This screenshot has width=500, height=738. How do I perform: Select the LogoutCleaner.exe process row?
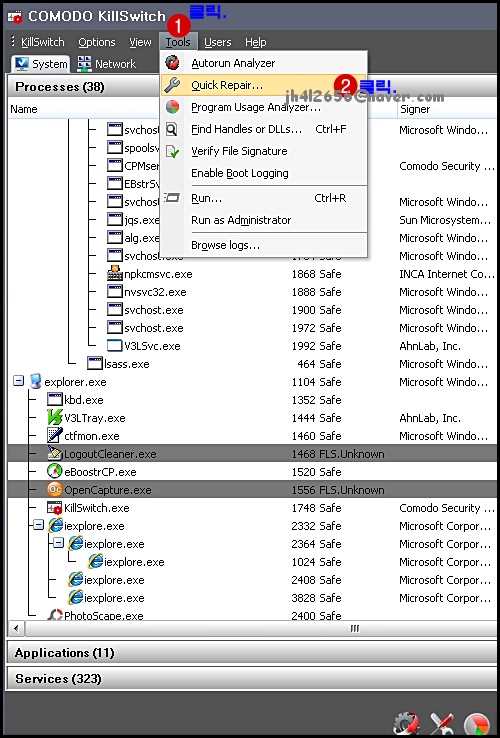(x=252, y=454)
